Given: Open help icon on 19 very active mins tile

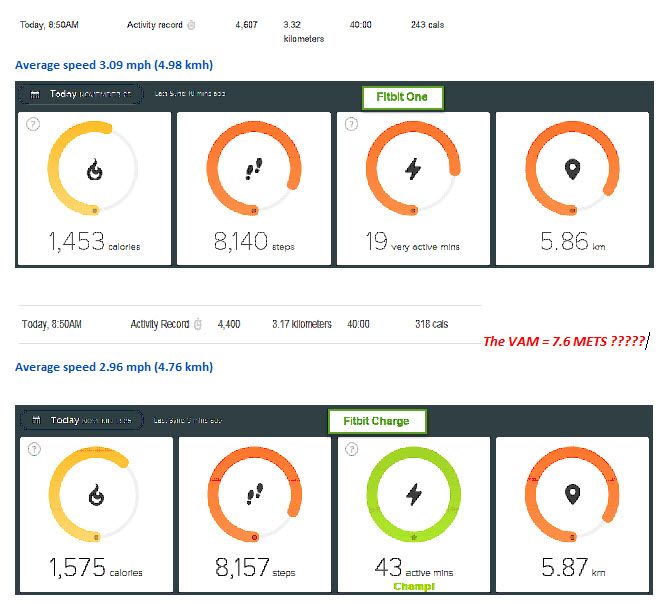Looking at the screenshot, I should click(351, 124).
